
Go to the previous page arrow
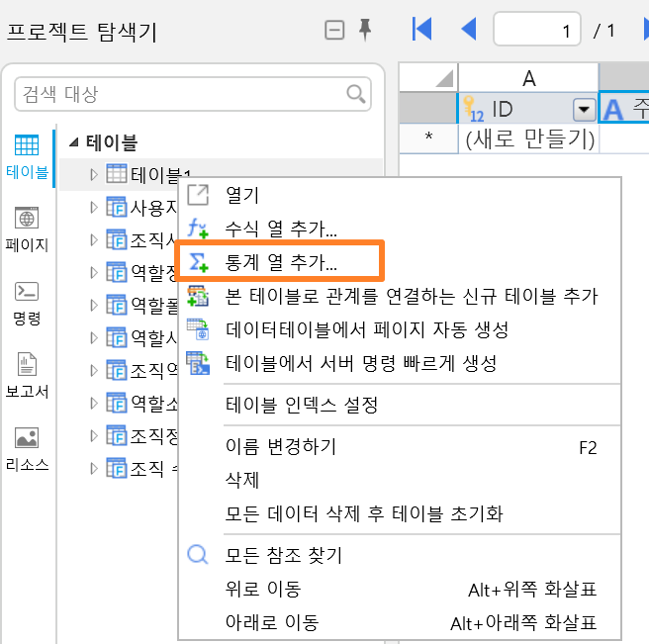(x=469, y=29)
